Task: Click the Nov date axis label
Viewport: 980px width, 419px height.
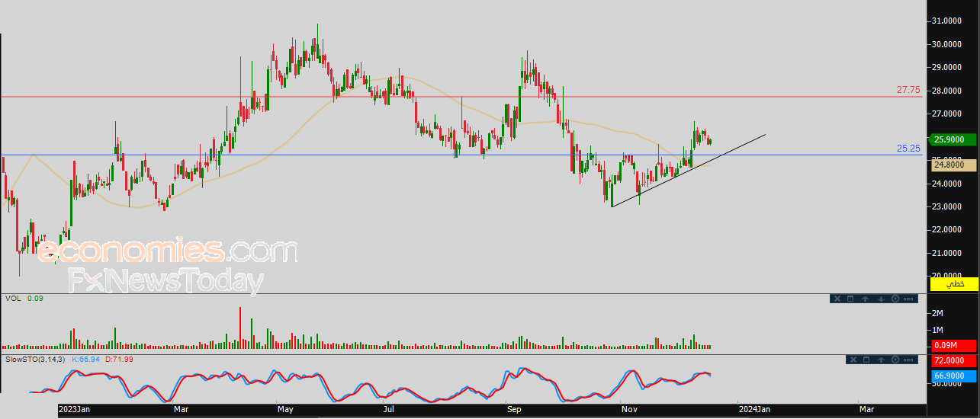Action: (x=629, y=410)
